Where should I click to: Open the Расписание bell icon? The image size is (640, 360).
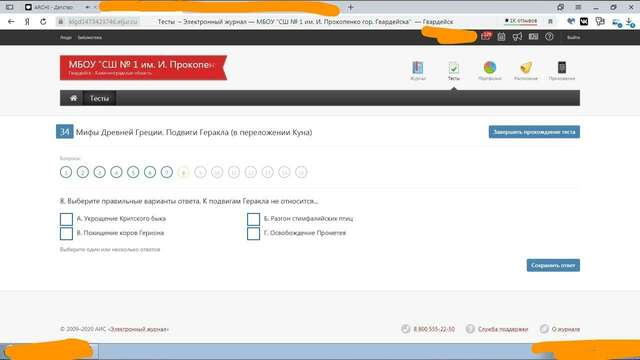click(x=526, y=68)
